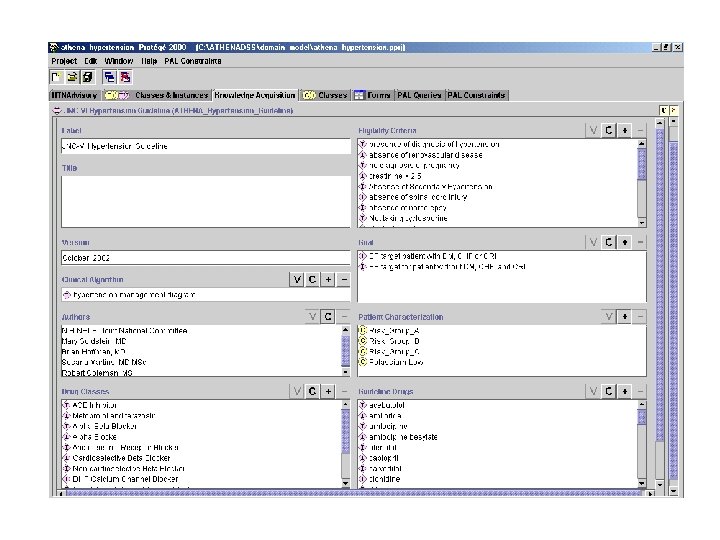This screenshot has height=540, width=720.
Task: Remove class from Patient Characterization (−)
Action: click(640, 316)
